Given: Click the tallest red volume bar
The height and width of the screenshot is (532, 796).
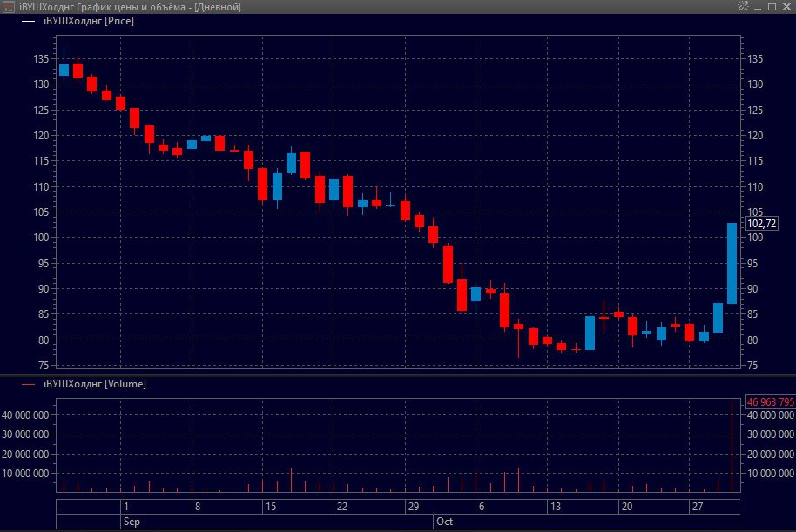Looking at the screenshot, I should [732, 446].
